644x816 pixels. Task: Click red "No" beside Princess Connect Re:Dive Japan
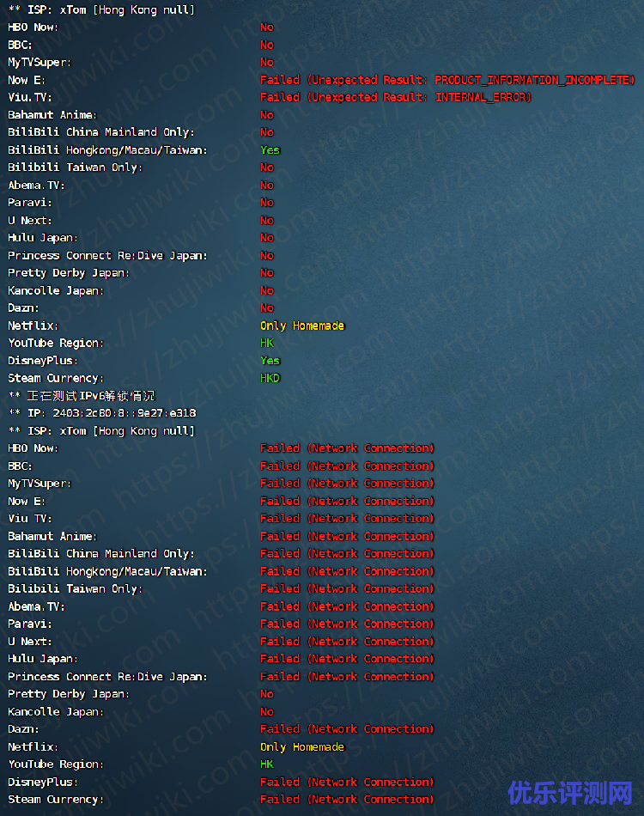pyautogui.click(x=267, y=255)
